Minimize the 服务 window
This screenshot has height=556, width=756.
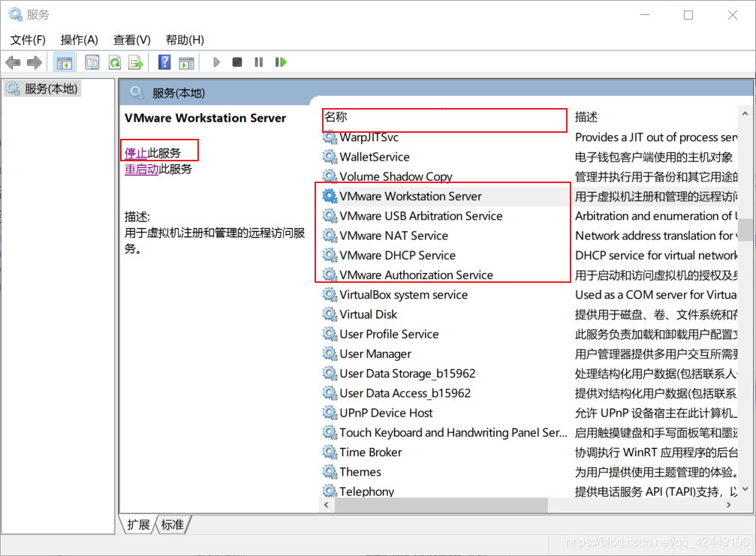pyautogui.click(x=645, y=15)
